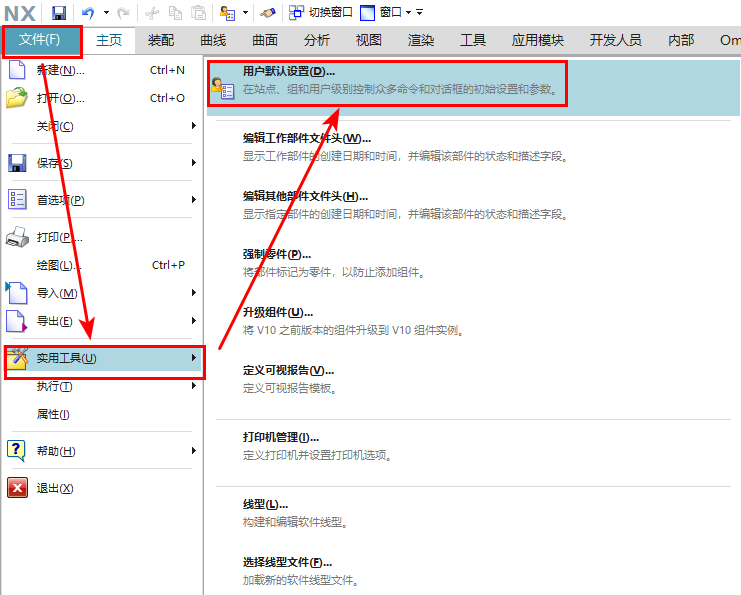Click the open folder icon
Image resolution: width=741 pixels, height=595 pixels.
tap(17, 98)
